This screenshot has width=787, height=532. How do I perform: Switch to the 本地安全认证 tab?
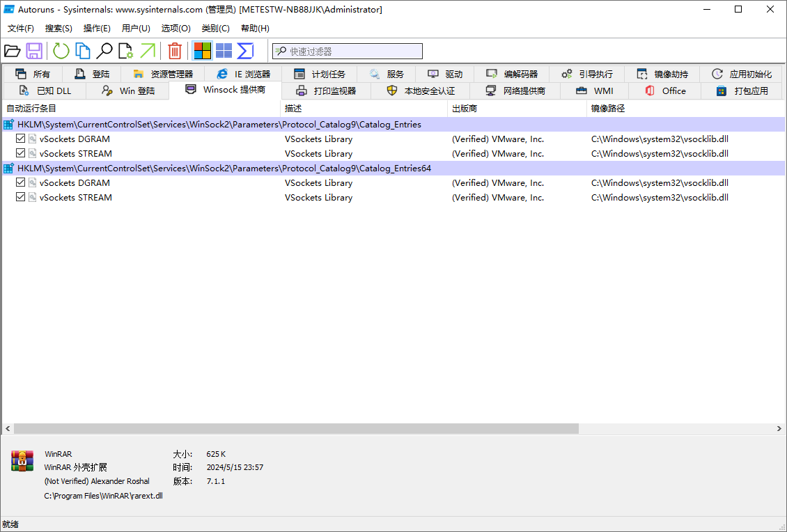point(421,91)
